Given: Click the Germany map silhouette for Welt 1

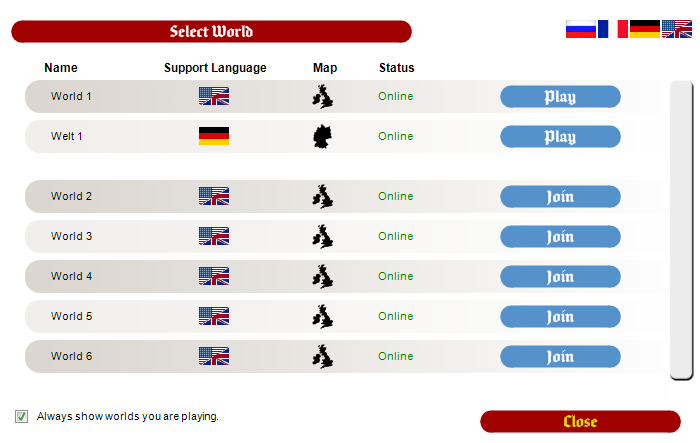Looking at the screenshot, I should (x=323, y=137).
